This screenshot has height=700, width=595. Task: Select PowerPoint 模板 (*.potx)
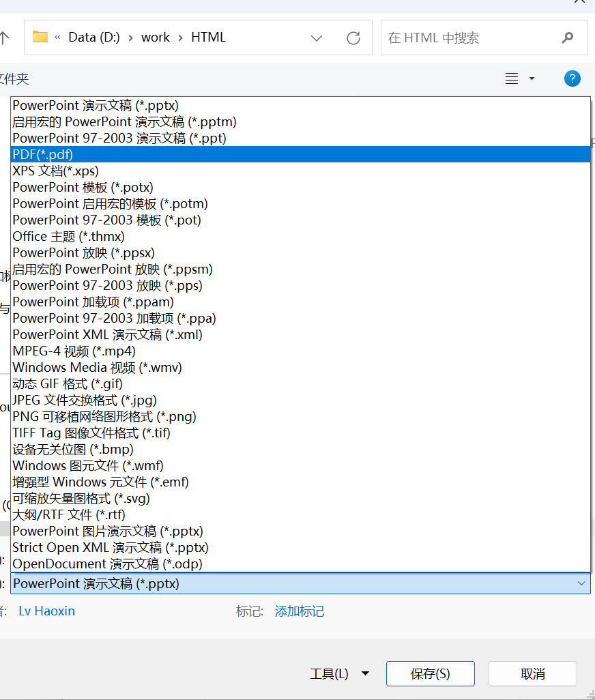(x=300, y=187)
